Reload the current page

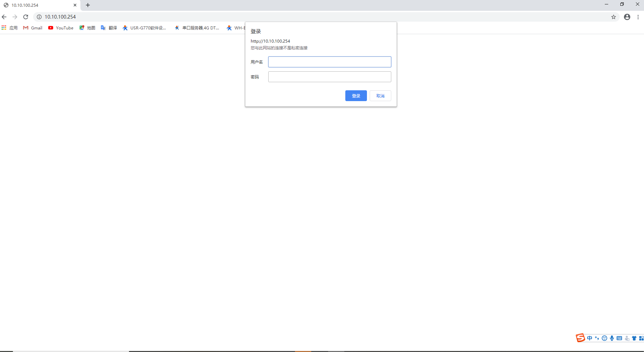26,17
